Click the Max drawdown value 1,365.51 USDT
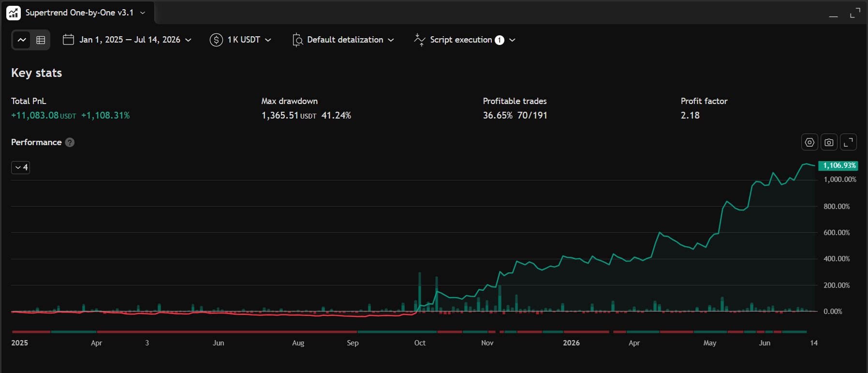This screenshot has height=373, width=868. [x=289, y=116]
